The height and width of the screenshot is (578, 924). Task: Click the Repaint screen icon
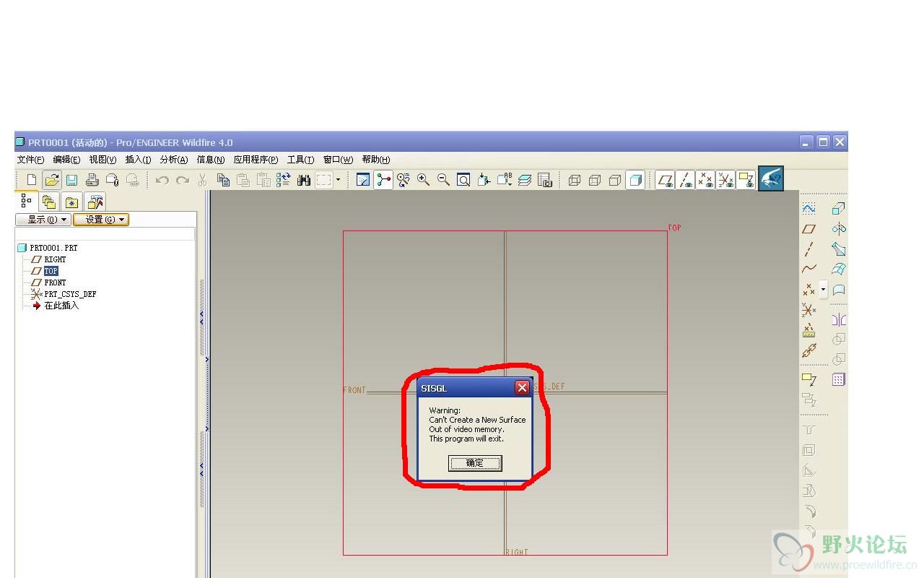coord(363,180)
